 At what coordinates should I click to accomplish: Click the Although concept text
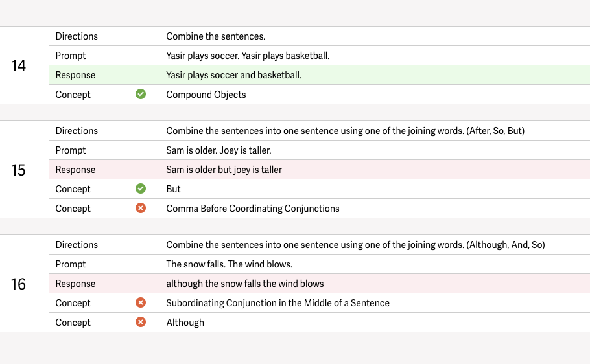point(185,323)
